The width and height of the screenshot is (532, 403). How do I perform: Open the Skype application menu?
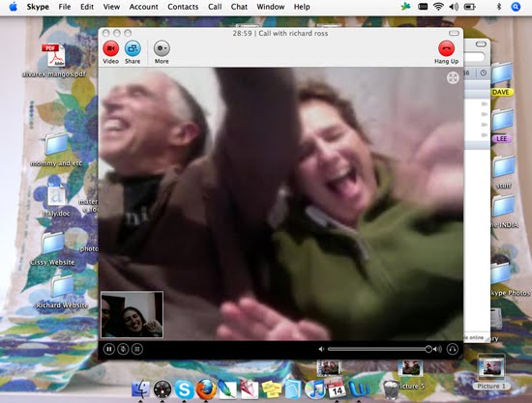[38, 7]
